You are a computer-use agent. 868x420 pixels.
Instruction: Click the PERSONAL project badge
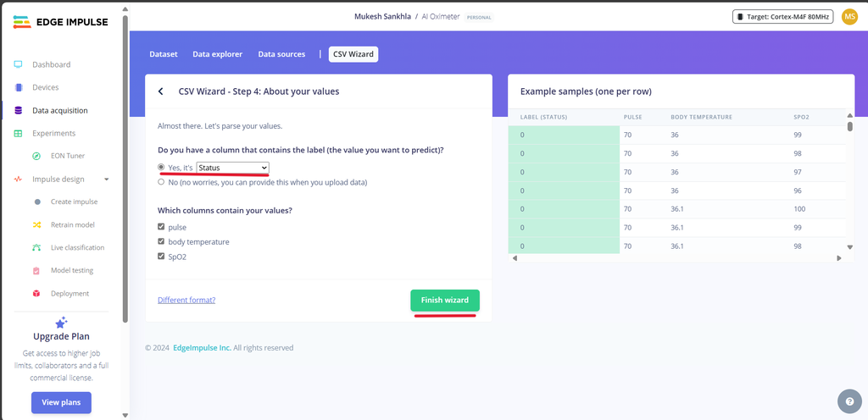point(480,17)
